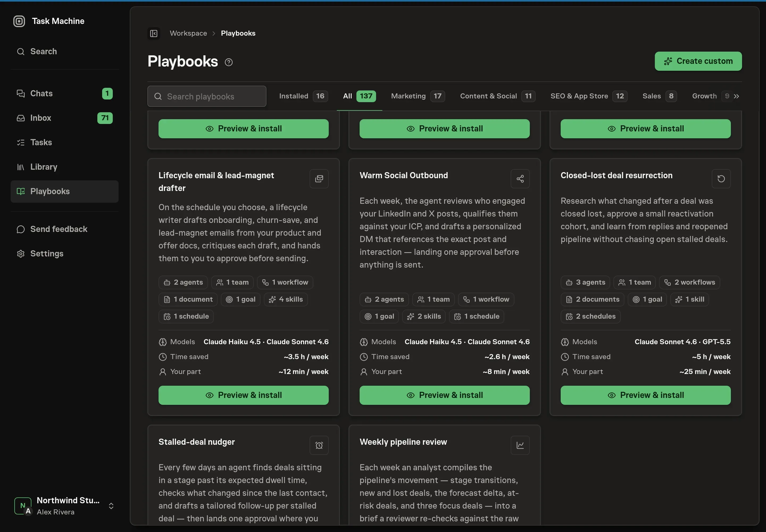Image resolution: width=766 pixels, height=532 pixels.
Task: Click the mail icon on Lifecycle email card
Action: (319, 179)
